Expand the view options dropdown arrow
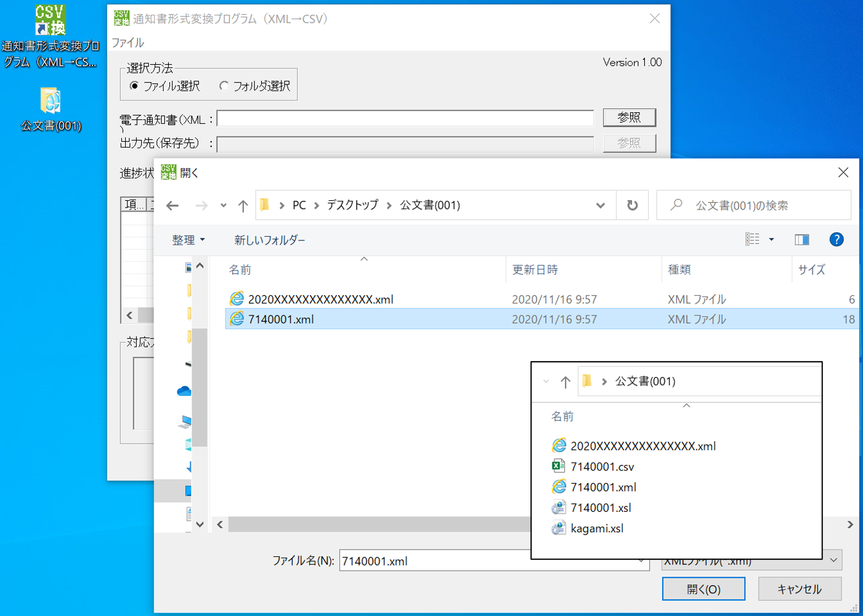The width and height of the screenshot is (863, 616). point(771,240)
